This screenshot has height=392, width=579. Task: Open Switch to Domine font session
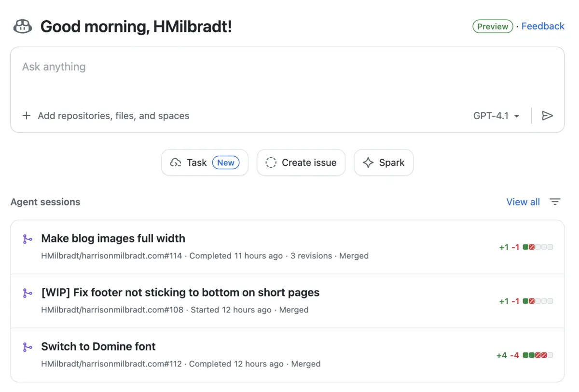click(98, 346)
